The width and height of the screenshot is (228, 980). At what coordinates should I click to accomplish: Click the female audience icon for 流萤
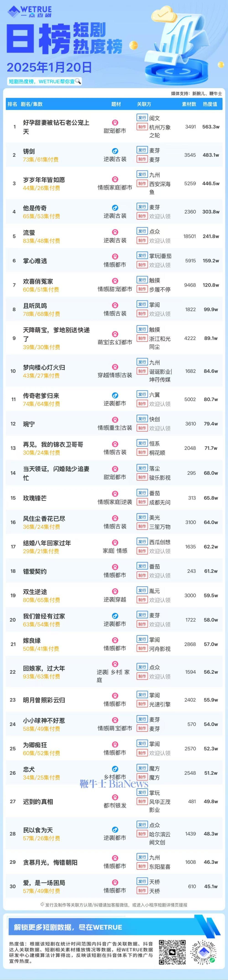click(x=115, y=232)
